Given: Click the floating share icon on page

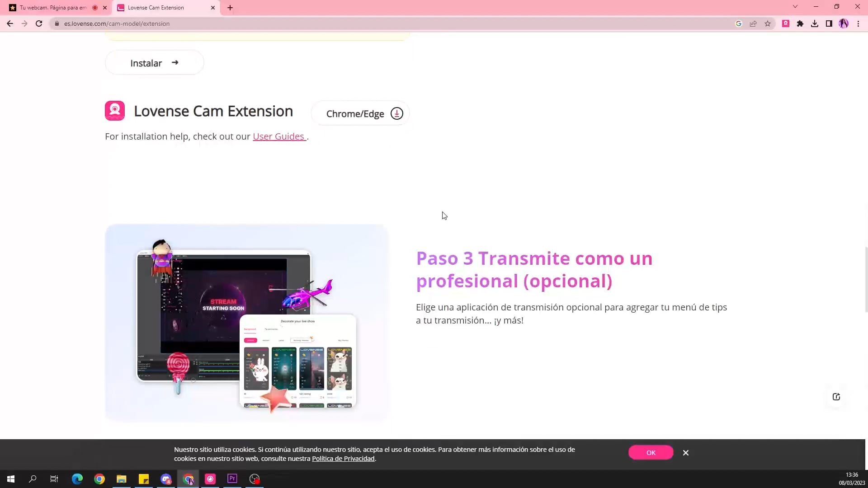Looking at the screenshot, I should [836, 397].
